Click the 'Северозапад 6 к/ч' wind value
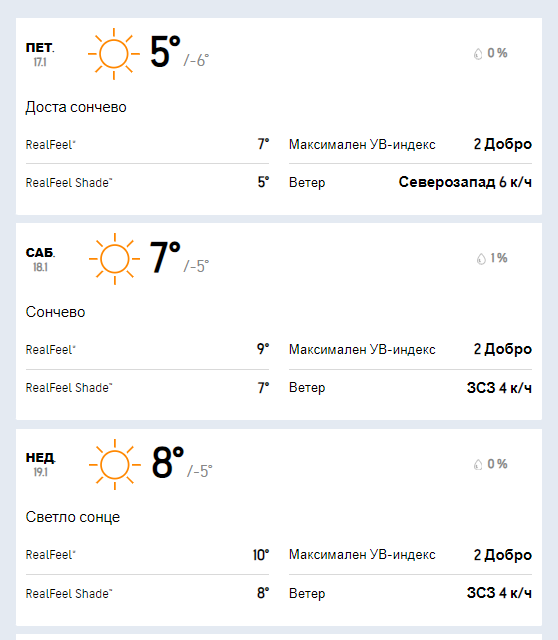 tap(465, 182)
